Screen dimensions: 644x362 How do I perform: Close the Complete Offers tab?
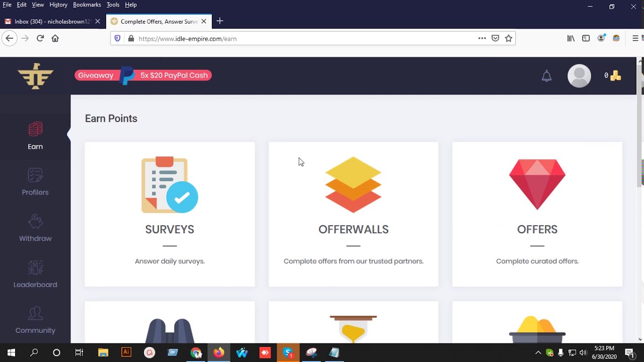[204, 21]
